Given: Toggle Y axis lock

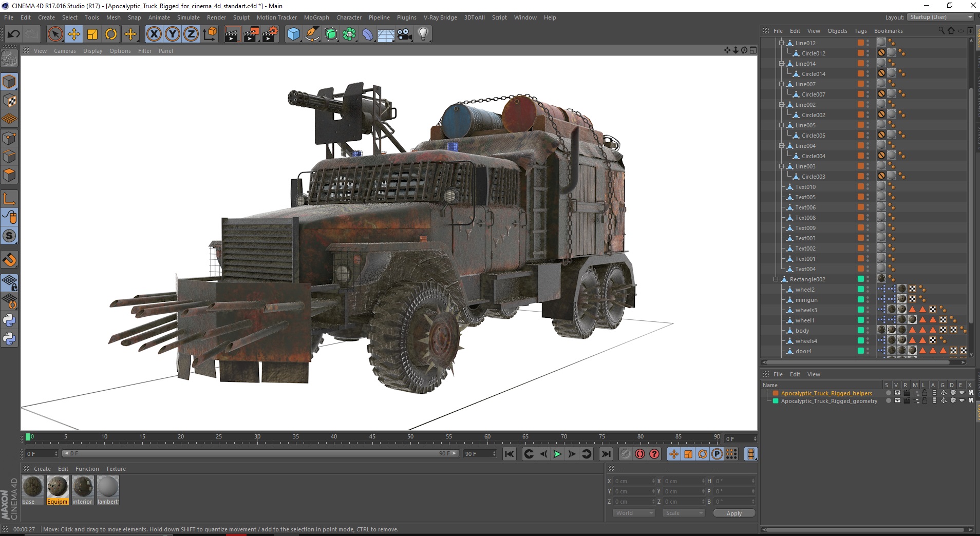Looking at the screenshot, I should point(173,34).
